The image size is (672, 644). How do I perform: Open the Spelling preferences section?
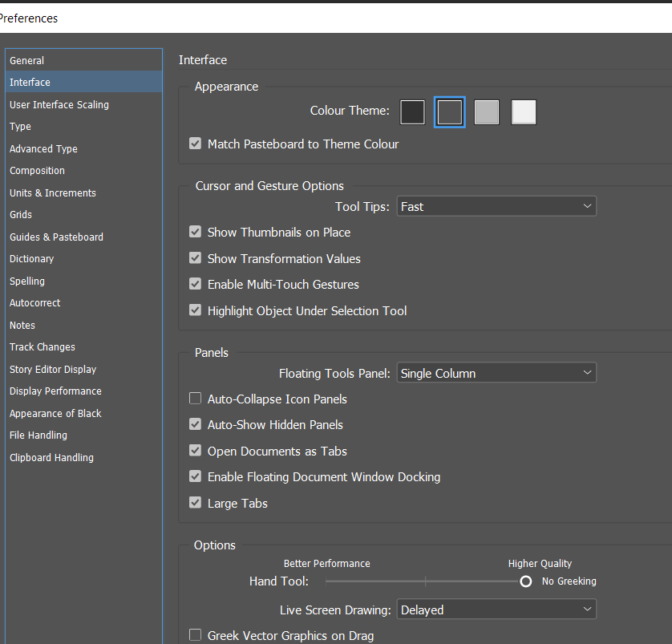(x=26, y=281)
